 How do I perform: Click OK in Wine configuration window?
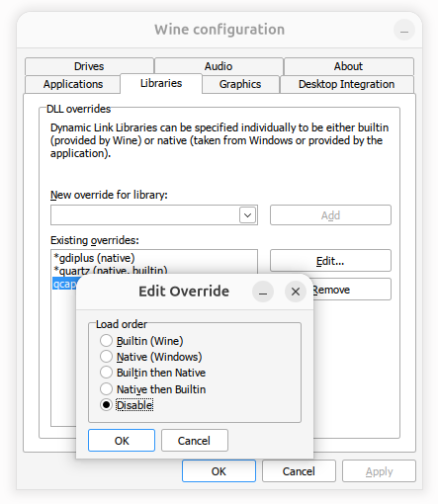click(219, 471)
